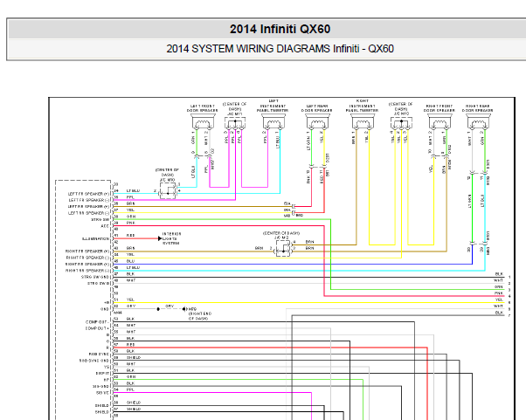Click the '+B' pin label

coord(107,302)
